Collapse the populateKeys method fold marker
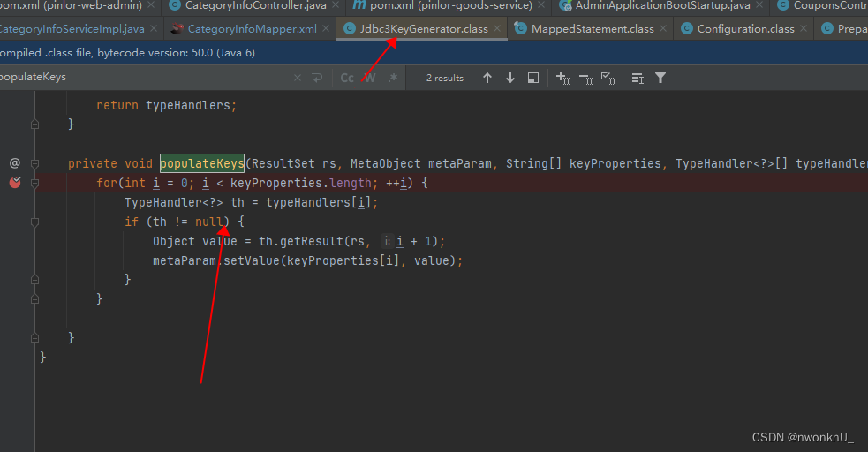The width and height of the screenshot is (868, 452). [x=34, y=163]
